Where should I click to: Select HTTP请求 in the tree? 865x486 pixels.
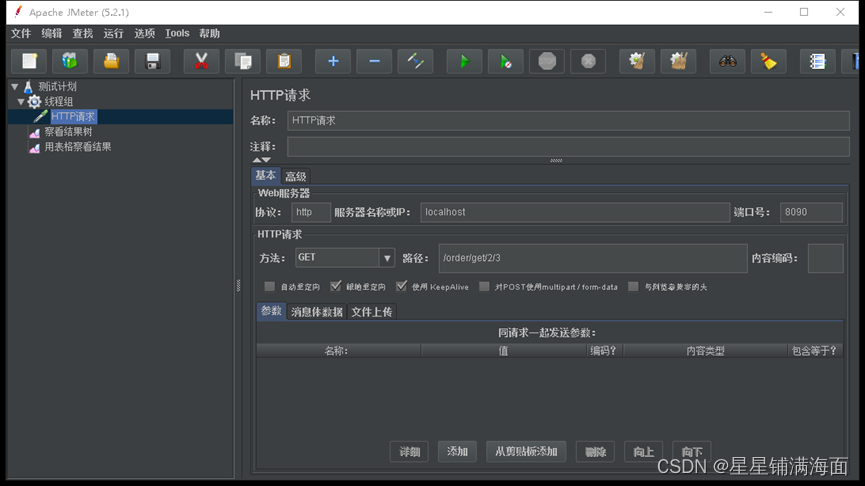coord(73,116)
